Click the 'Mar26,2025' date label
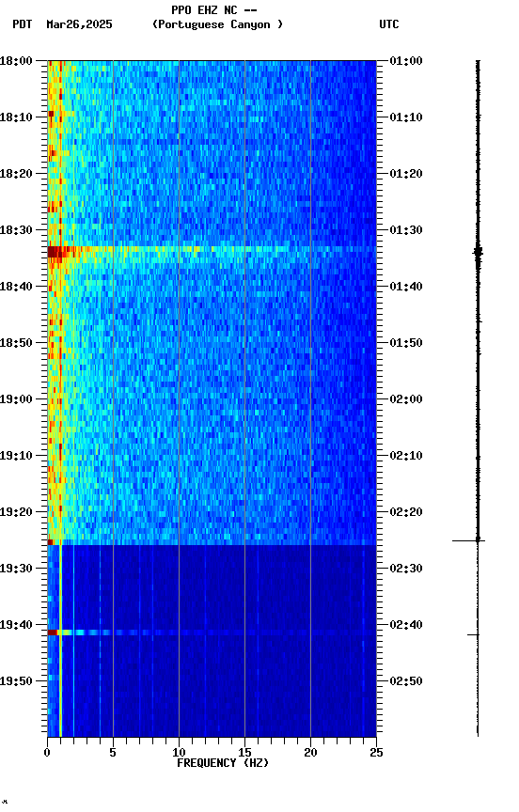Screen dimensions: 519x812 click(79, 24)
